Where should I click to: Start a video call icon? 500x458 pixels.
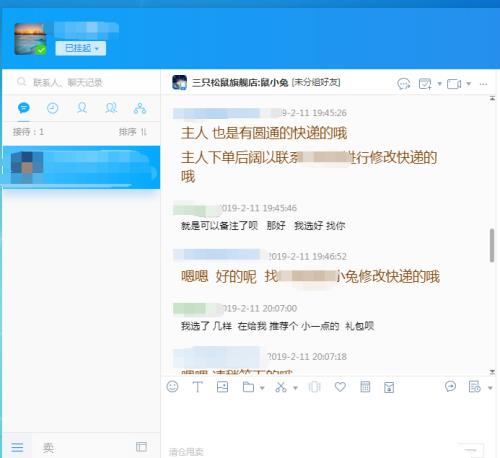pyautogui.click(x=454, y=84)
